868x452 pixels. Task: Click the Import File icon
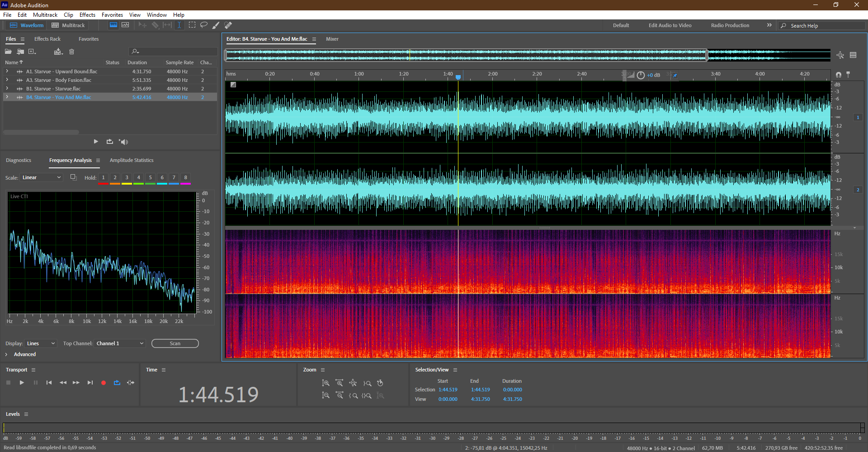click(x=20, y=52)
